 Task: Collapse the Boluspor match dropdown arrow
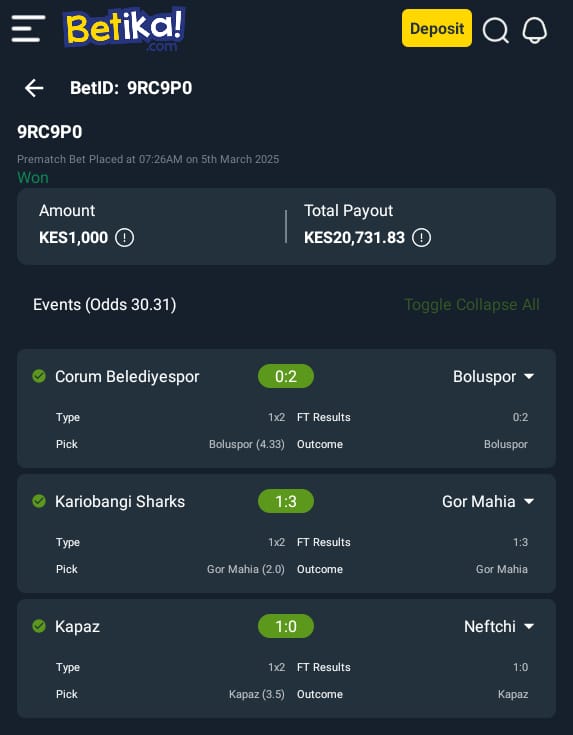tap(529, 376)
